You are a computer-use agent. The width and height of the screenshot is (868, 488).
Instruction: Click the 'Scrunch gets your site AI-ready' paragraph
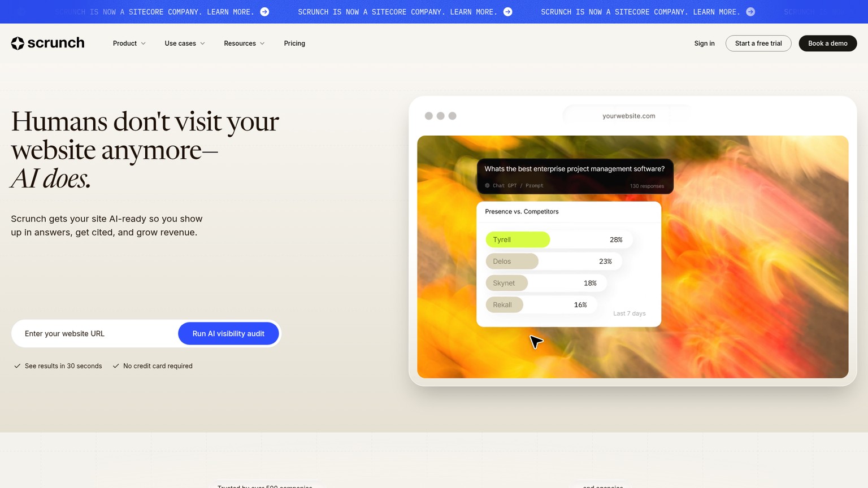(107, 225)
